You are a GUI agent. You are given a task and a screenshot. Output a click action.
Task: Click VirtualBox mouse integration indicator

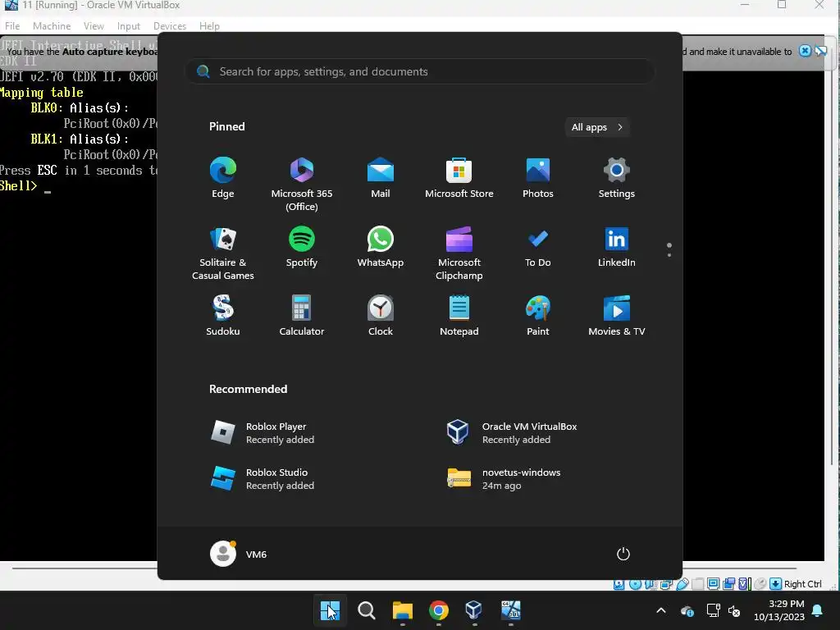[x=760, y=584]
